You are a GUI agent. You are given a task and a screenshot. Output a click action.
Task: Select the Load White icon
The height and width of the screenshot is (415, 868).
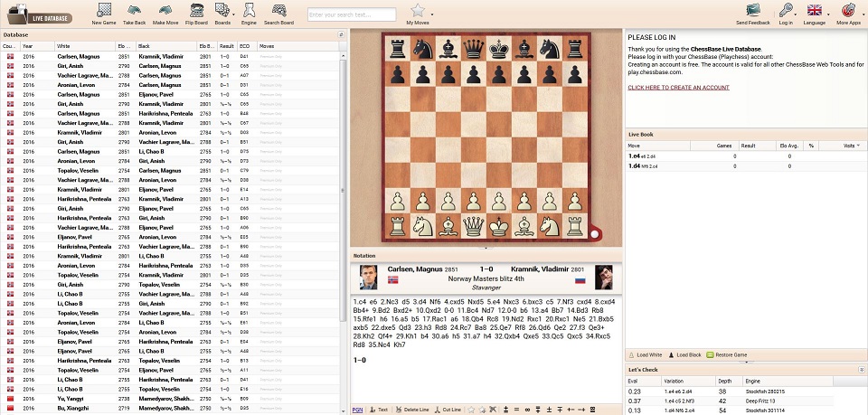point(632,355)
